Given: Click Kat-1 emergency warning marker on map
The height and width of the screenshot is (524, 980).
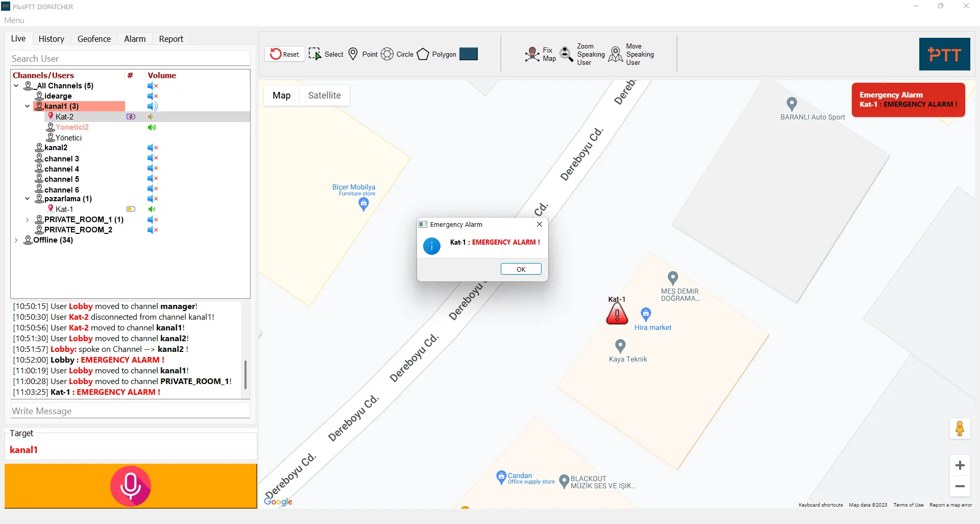Looking at the screenshot, I should point(617,314).
